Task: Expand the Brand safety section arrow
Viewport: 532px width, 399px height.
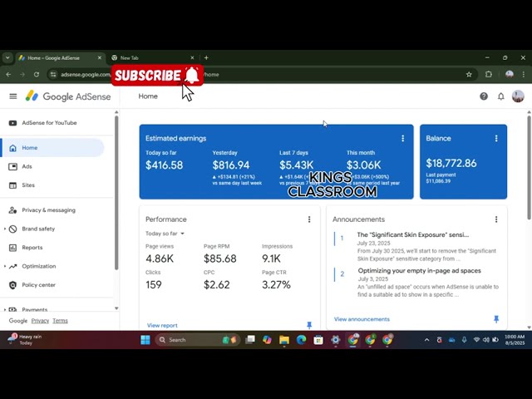Action: (5, 229)
